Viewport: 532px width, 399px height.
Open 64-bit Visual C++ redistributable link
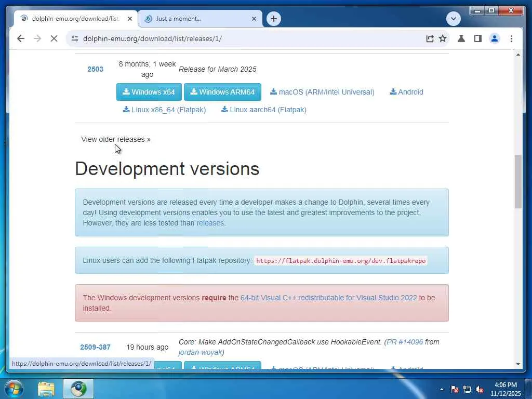point(328,298)
